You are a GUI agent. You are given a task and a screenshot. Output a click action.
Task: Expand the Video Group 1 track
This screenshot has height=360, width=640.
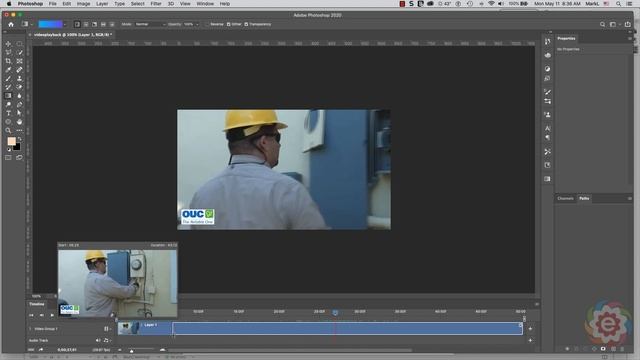click(30, 329)
